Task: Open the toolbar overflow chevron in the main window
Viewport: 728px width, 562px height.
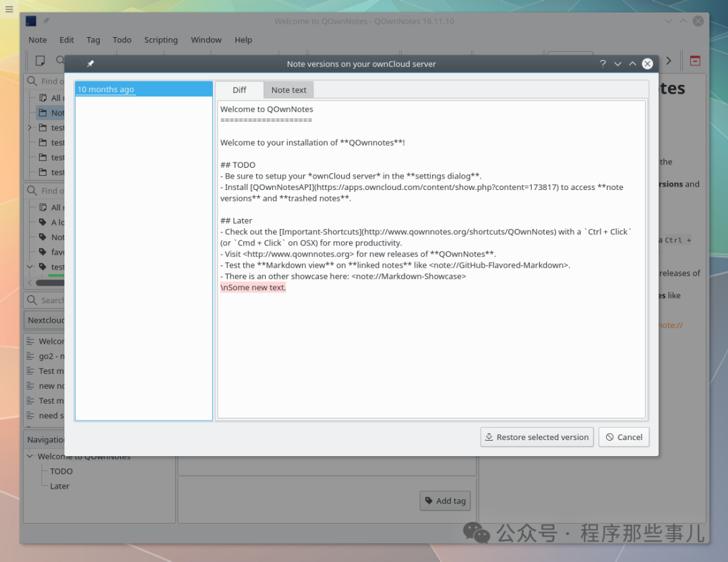Action: click(x=669, y=61)
